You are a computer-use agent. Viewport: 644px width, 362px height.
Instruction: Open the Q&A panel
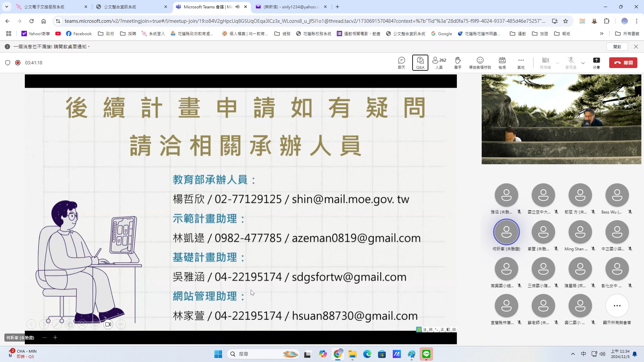pyautogui.click(x=420, y=62)
